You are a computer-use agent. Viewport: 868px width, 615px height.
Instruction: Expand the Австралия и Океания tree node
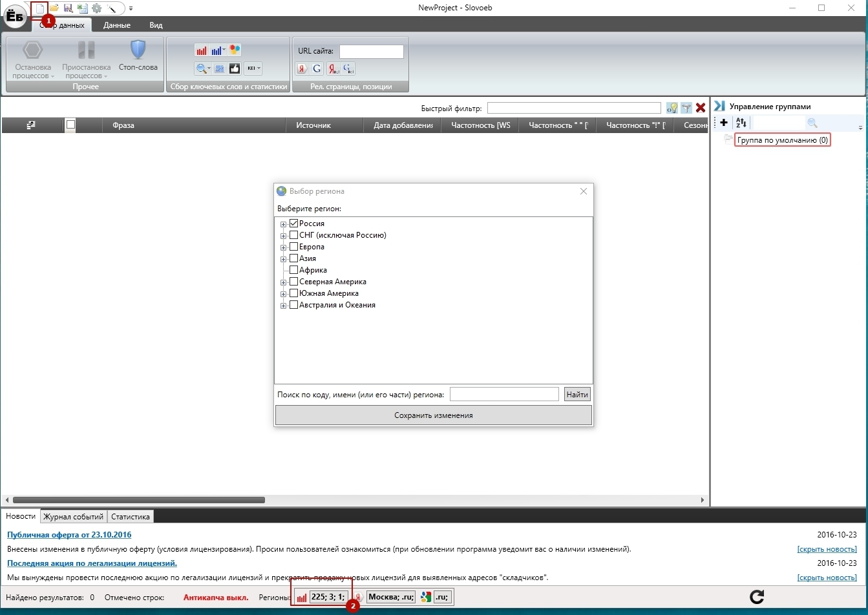coord(283,306)
